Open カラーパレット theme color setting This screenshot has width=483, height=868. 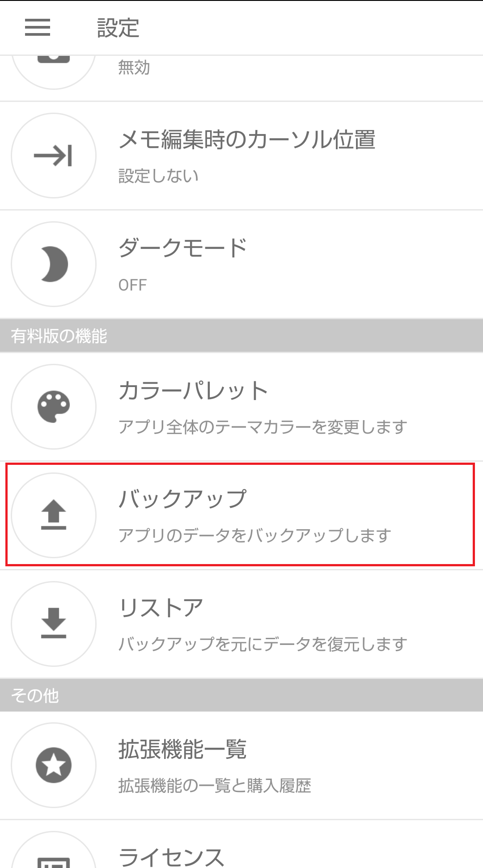pyautogui.click(x=241, y=407)
